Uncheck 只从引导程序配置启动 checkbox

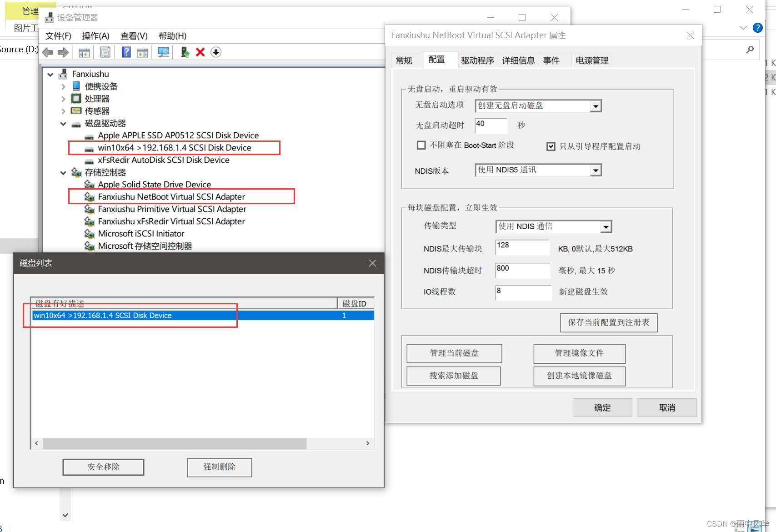551,146
